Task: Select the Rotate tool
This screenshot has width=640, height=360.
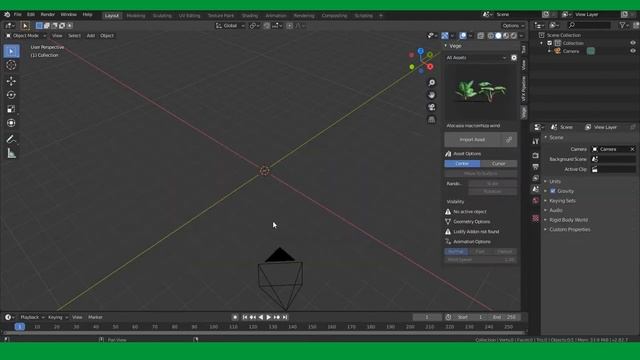Action: (x=11, y=95)
